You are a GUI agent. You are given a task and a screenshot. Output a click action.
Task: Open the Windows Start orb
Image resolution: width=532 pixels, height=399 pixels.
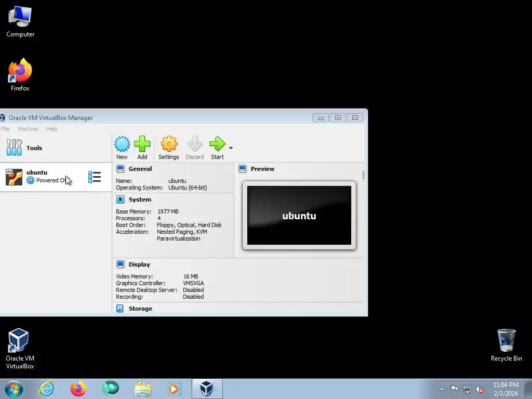[x=14, y=389]
